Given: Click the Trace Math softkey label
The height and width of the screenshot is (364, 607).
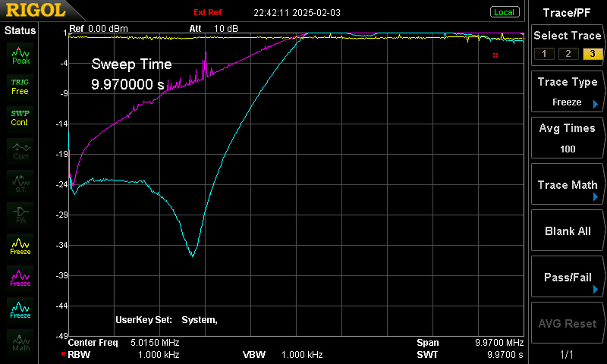Looking at the screenshot, I should coord(567,185).
